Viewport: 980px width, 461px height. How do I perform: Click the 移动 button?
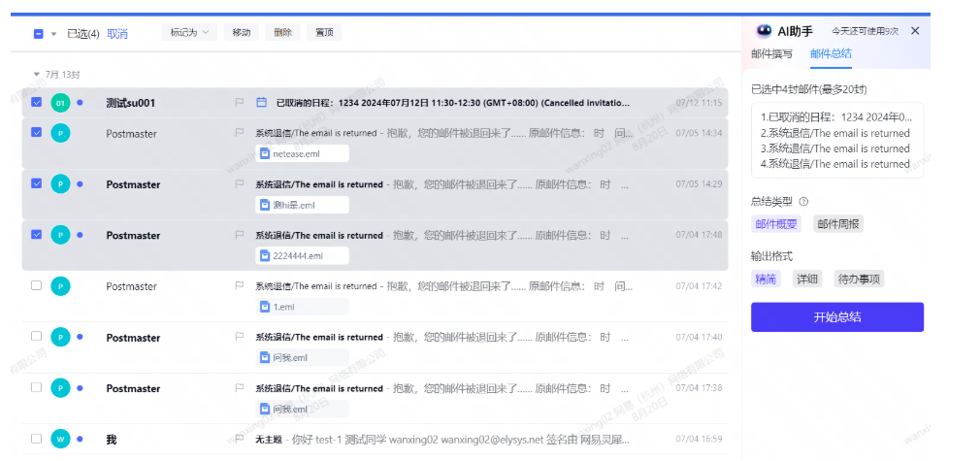(242, 33)
